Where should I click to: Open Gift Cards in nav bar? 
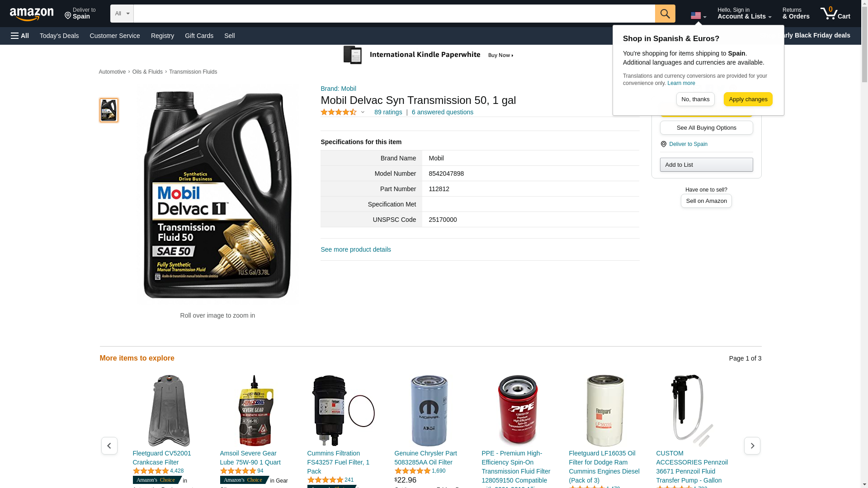click(199, 36)
